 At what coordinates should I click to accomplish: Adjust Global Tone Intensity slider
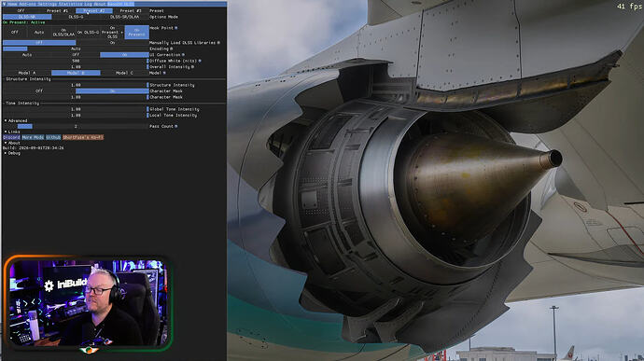click(x=76, y=110)
